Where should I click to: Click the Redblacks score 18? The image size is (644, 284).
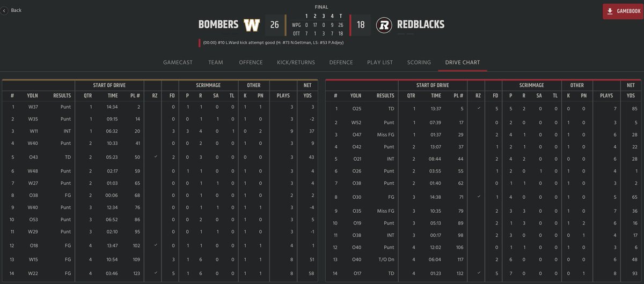[360, 25]
